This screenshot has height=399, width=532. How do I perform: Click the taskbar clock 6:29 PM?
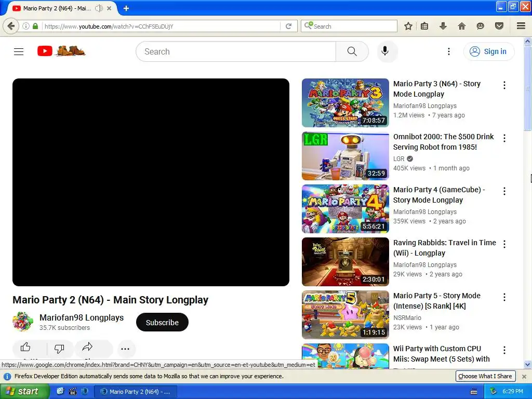(513, 391)
